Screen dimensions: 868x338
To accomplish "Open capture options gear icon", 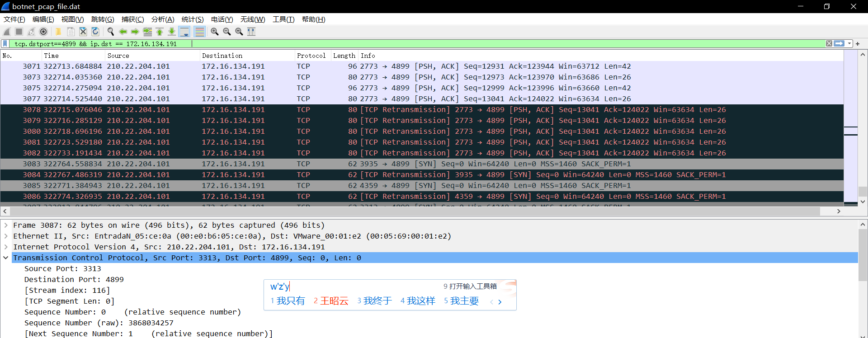I will pyautogui.click(x=43, y=32).
